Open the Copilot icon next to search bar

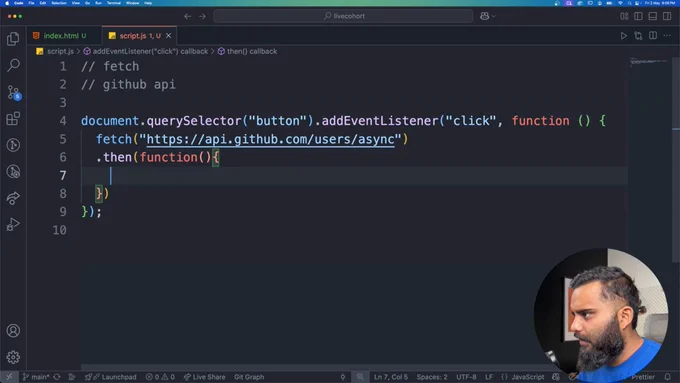tap(484, 16)
